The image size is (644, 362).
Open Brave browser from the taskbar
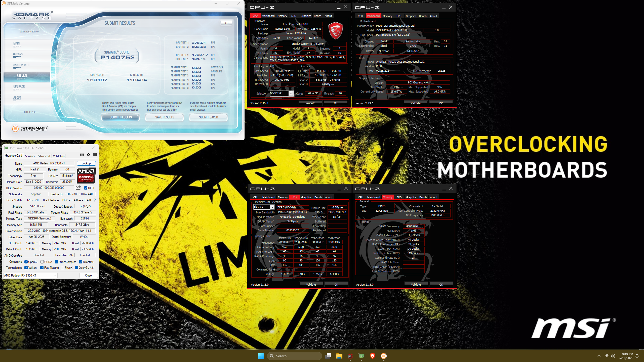point(373,356)
